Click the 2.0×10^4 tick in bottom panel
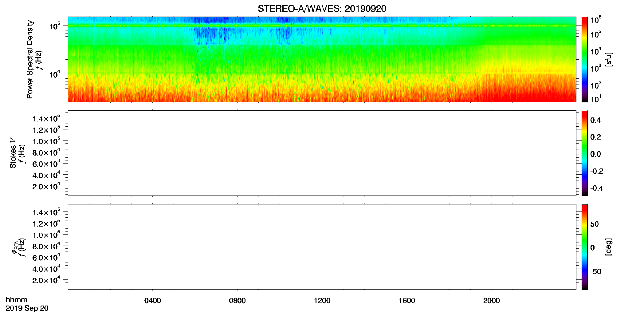The height and width of the screenshot is (332, 644). [46, 280]
